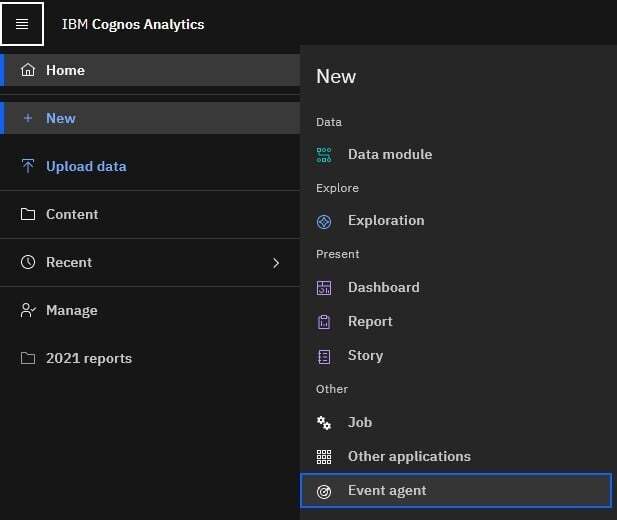
Task: Click the Event agent target icon
Action: point(324,492)
